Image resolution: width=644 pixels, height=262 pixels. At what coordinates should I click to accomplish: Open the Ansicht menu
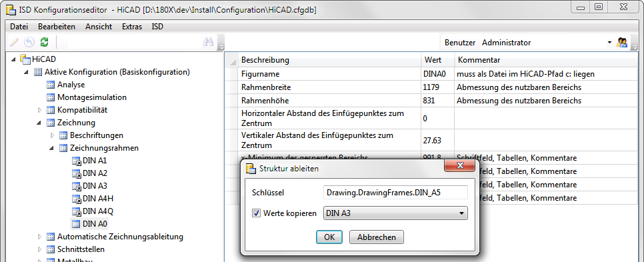(99, 27)
